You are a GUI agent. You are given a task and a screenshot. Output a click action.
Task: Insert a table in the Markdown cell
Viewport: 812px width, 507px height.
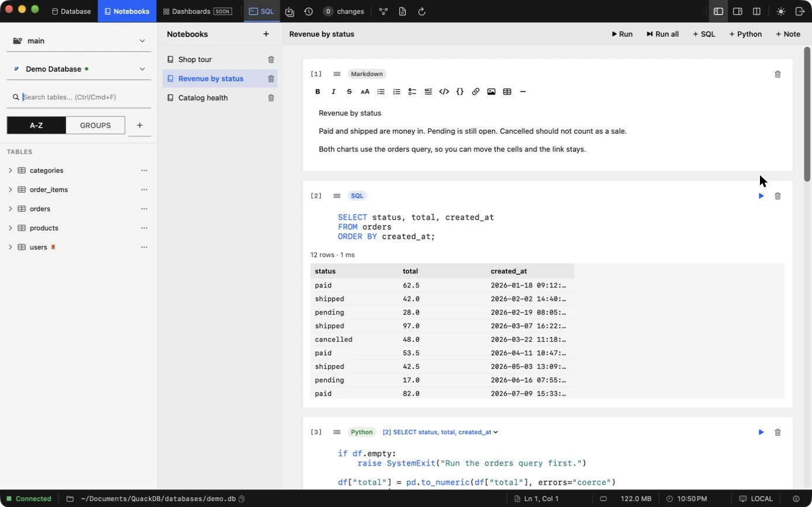(x=507, y=92)
